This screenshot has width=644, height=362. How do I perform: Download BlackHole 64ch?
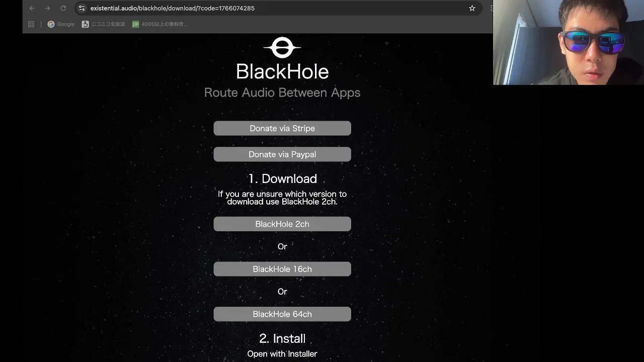282,314
